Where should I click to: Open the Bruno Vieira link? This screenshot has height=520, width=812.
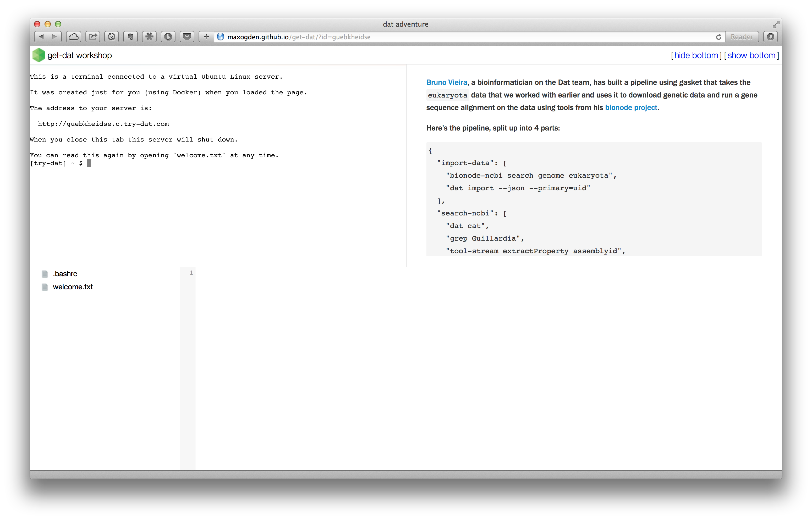click(447, 82)
